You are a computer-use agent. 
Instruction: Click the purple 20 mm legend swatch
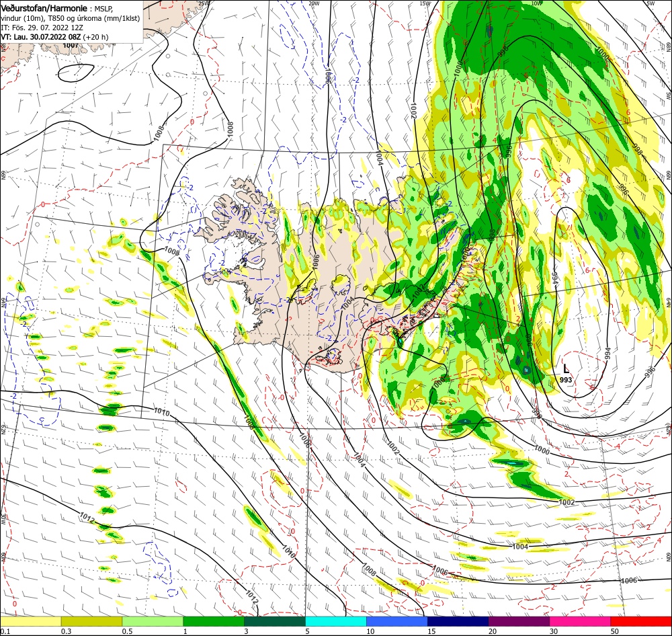[x=519, y=621]
